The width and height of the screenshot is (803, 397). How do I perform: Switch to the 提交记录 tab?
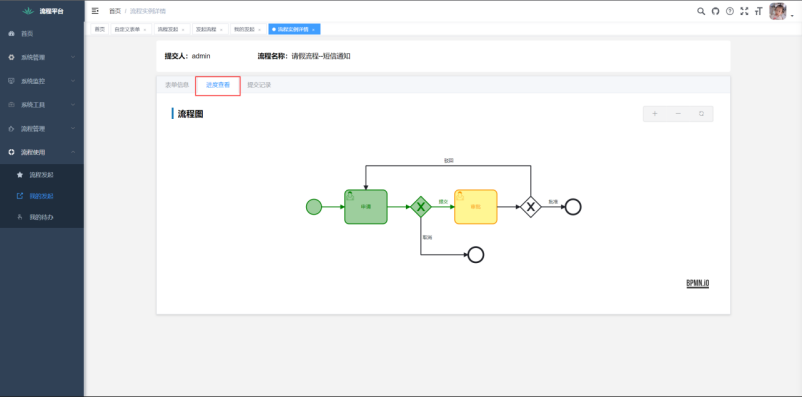(x=259, y=85)
